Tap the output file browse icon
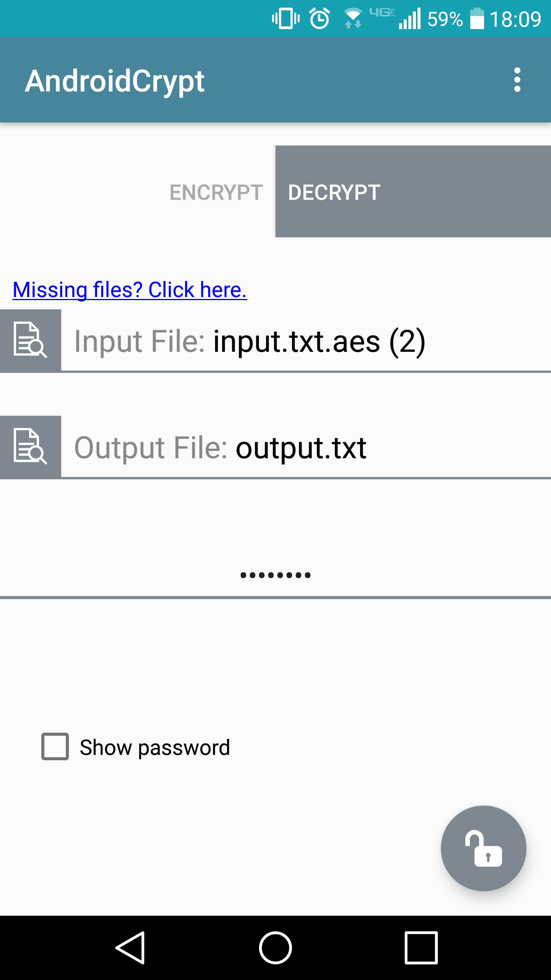The width and height of the screenshot is (551, 980). [31, 447]
